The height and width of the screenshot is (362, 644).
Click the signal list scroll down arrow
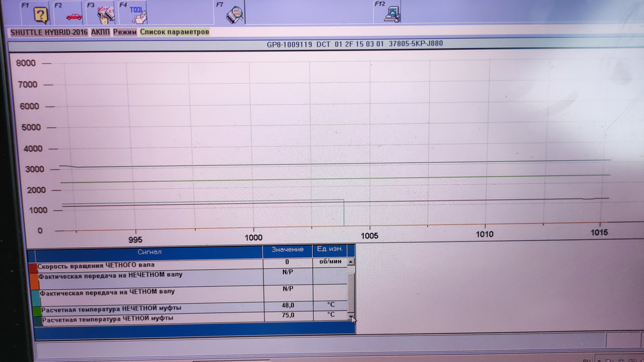point(351,317)
